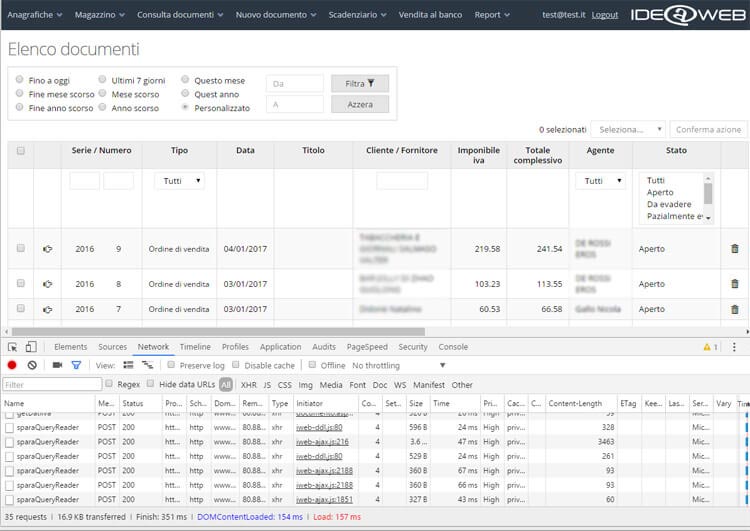Toggle the Offline checkbox
Viewport: 750px width, 531px height.
point(312,365)
